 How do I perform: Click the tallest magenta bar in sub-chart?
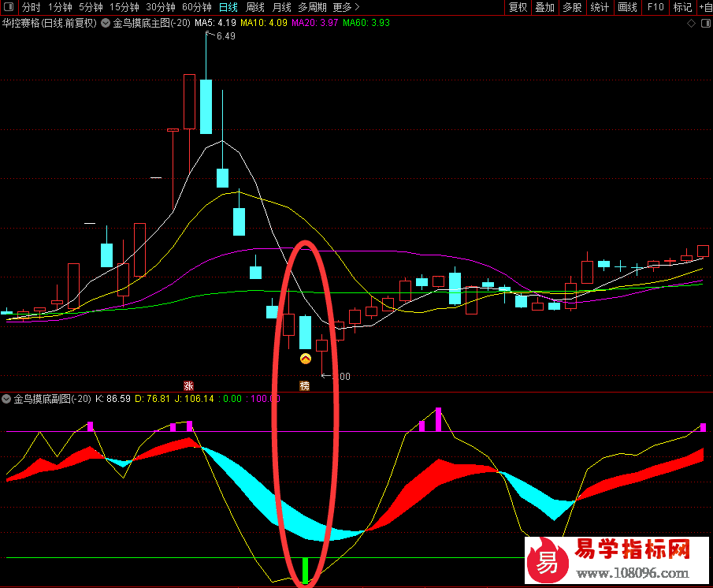pos(438,419)
